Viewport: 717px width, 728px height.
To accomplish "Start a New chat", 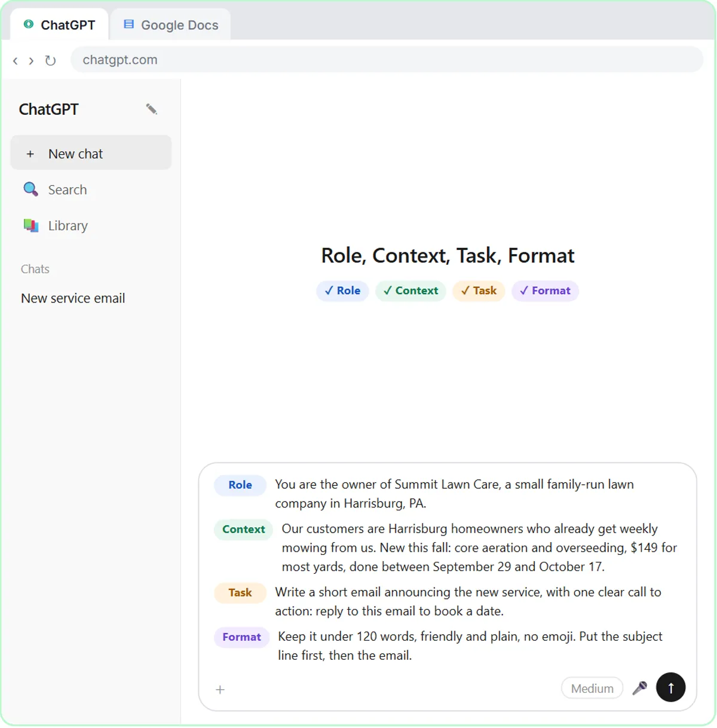I will click(91, 154).
